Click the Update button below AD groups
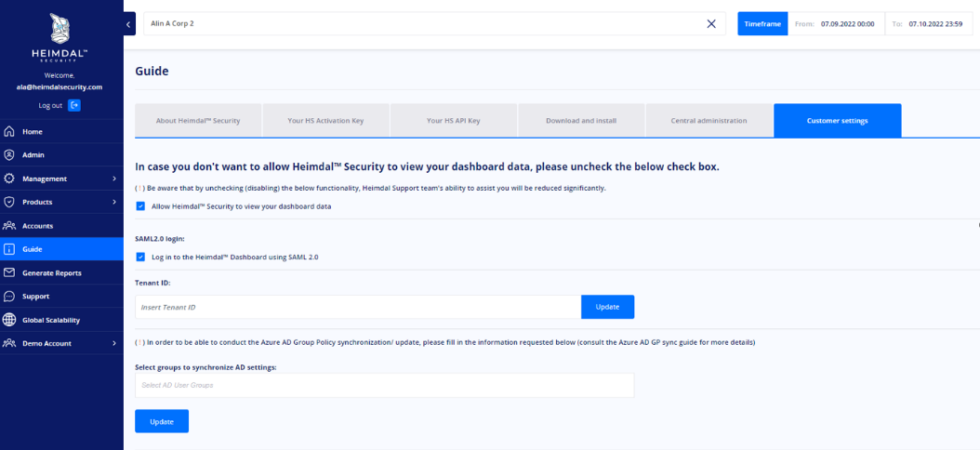 click(x=162, y=421)
